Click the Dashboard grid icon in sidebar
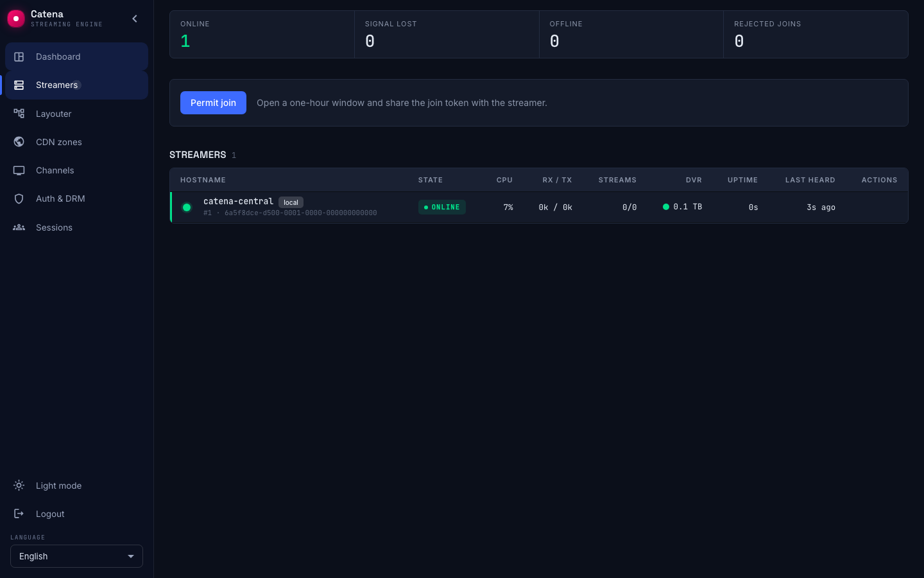Screen dimensions: 924x578 [x=19, y=57]
